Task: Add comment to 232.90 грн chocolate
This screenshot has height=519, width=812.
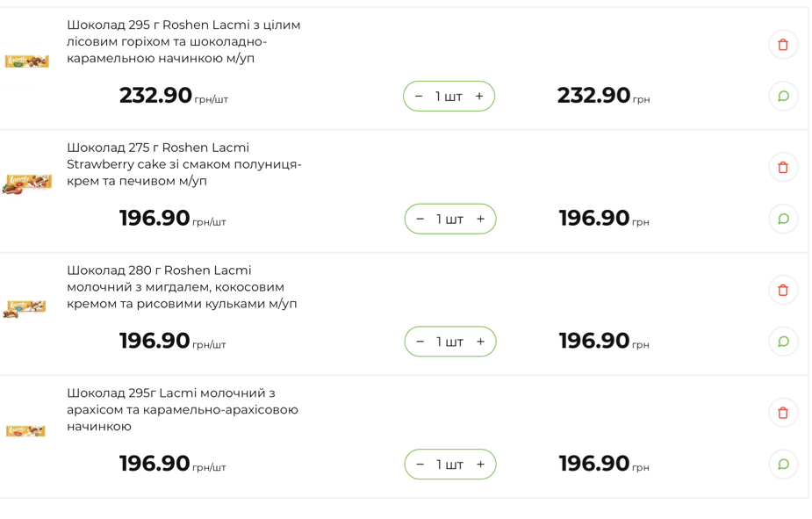Action: click(783, 96)
